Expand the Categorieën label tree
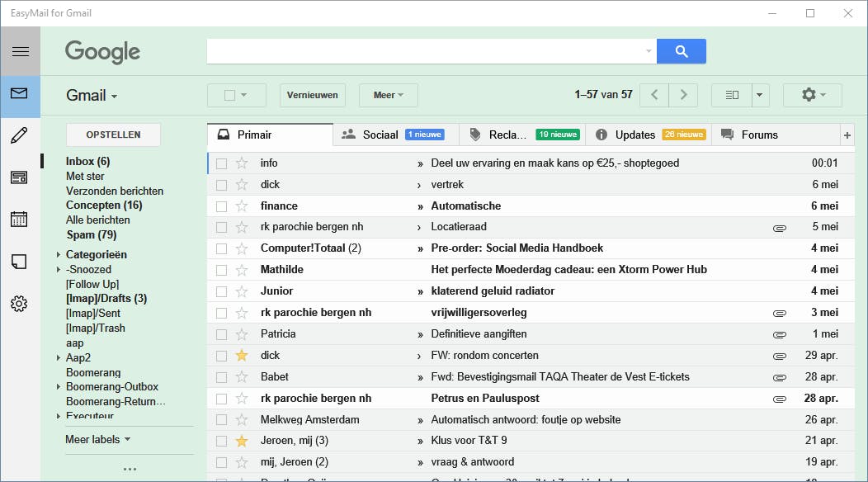 tap(59, 255)
